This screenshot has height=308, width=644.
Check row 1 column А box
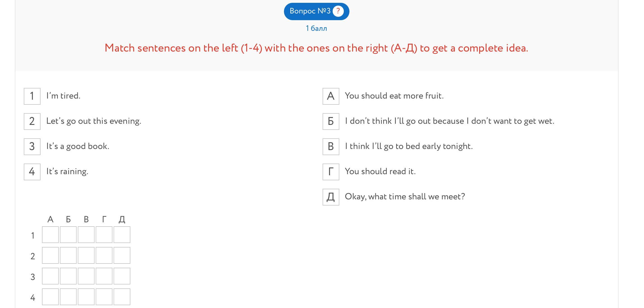50,235
